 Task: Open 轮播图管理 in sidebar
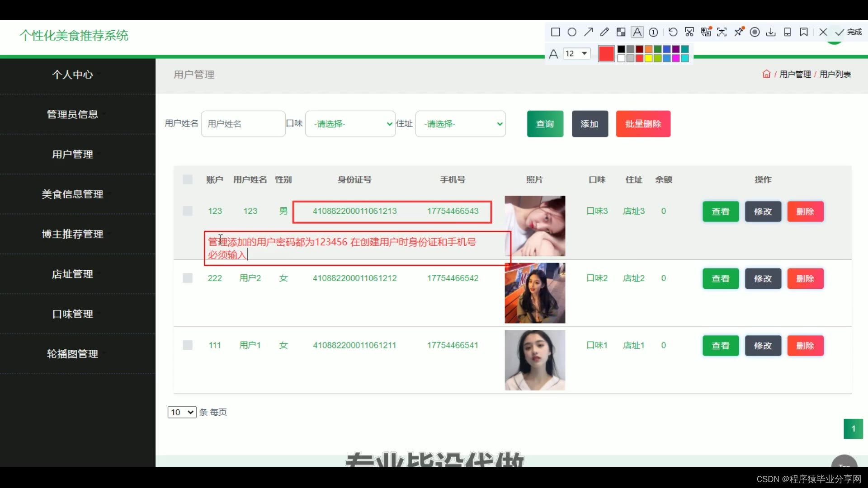coord(72,354)
